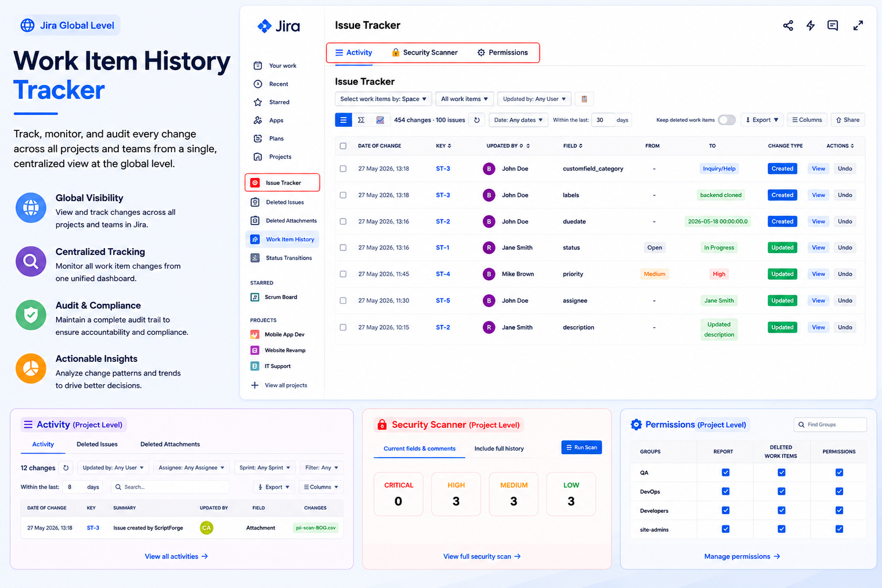The image size is (882, 588).
Task: Uncheck QA Report permission checkbox
Action: coord(726,473)
